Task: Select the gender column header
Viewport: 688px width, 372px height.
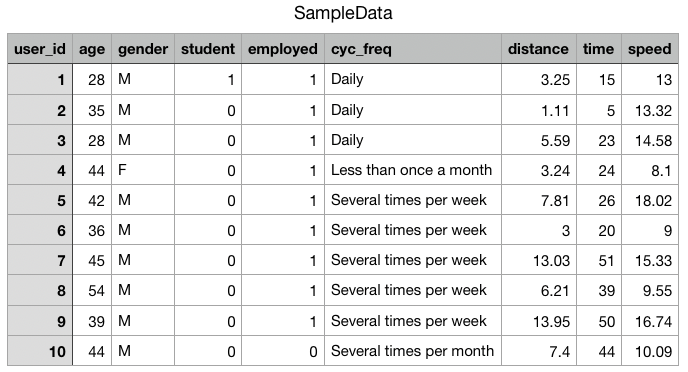Action: (143, 49)
